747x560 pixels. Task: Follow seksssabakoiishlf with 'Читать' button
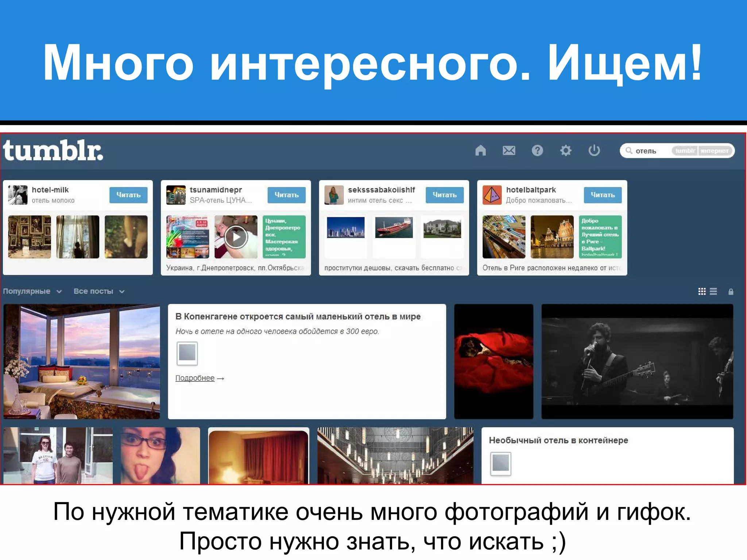point(445,195)
